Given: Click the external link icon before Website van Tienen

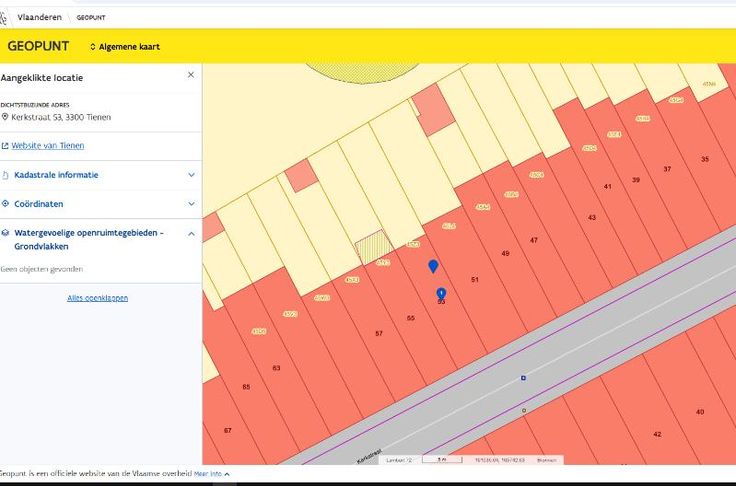Looking at the screenshot, I should tap(5, 146).
